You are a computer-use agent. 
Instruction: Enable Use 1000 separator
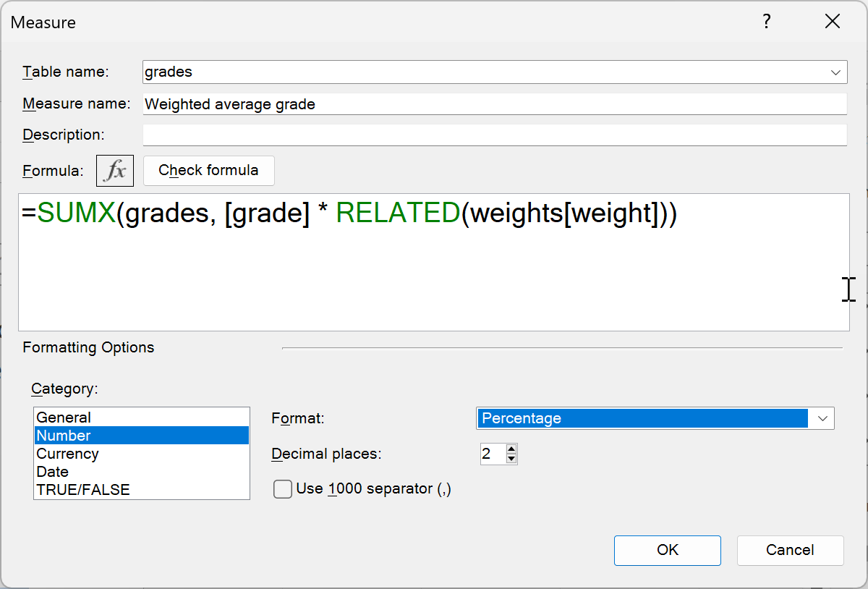point(282,489)
